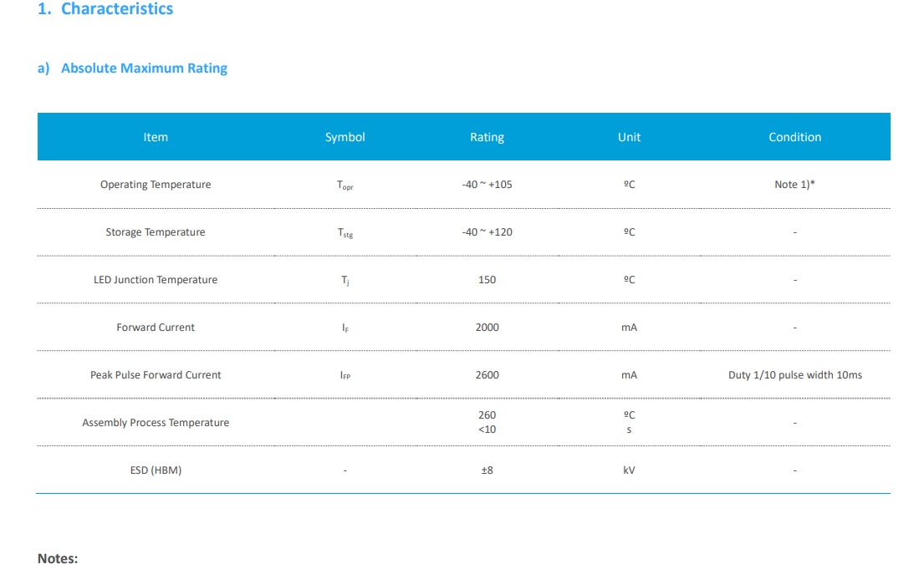
Task: Select the 'Forward Current' cell
Action: (x=156, y=328)
